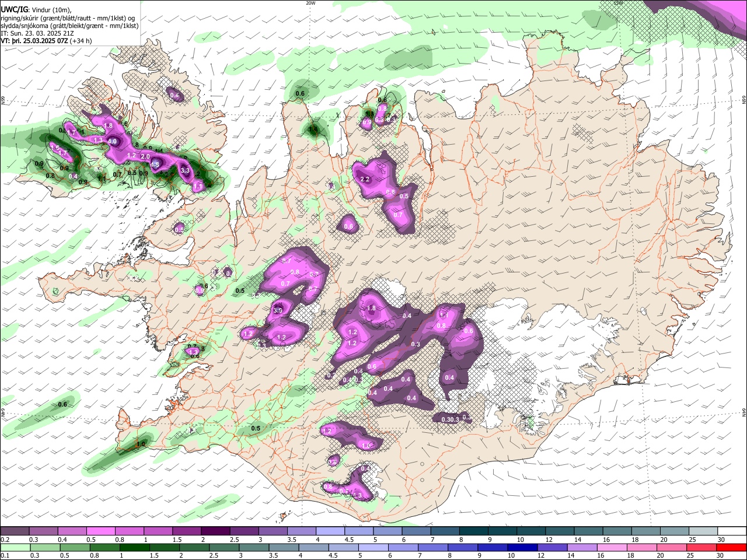The height and width of the screenshot is (560, 747).
Task: Click the "3.3" snowfall value on the map
Action: click(186, 170)
